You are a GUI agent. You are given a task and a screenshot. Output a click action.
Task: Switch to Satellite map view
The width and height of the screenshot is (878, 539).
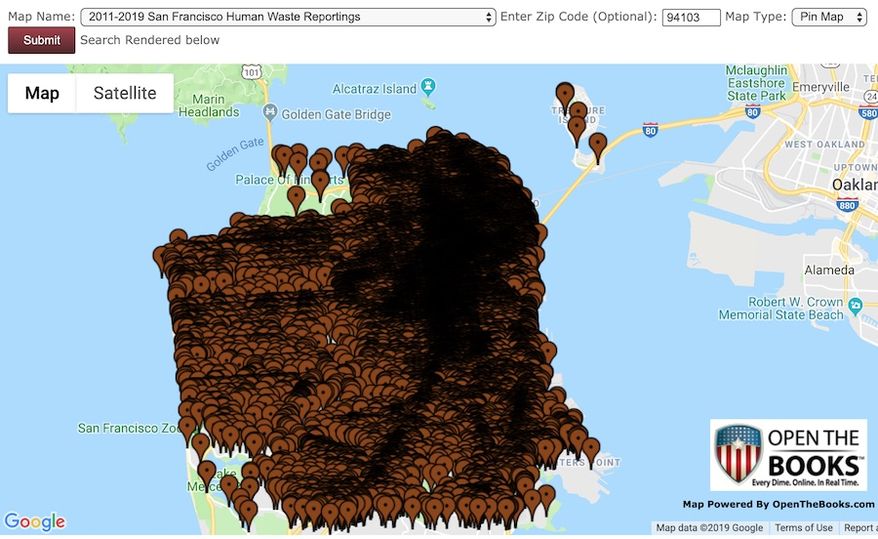point(125,93)
